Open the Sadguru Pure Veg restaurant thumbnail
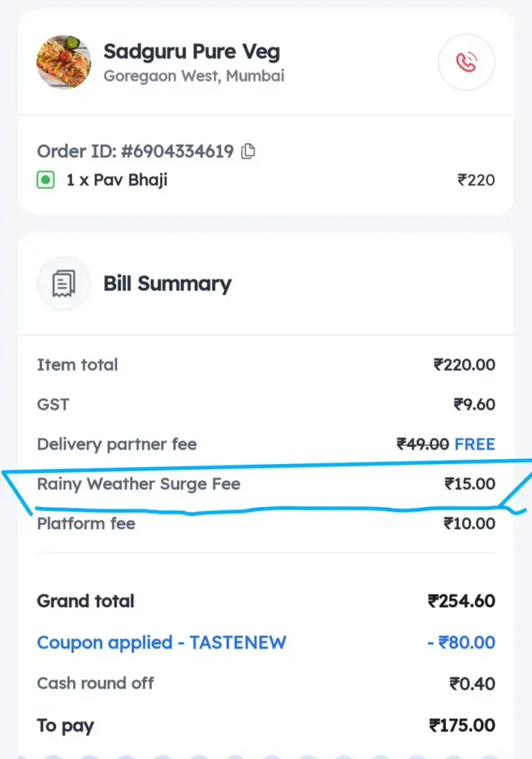This screenshot has height=759, width=532. click(64, 62)
